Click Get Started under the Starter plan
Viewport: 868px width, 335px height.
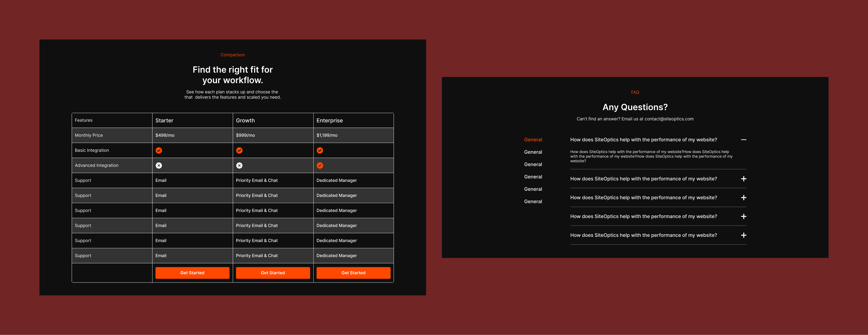click(192, 273)
